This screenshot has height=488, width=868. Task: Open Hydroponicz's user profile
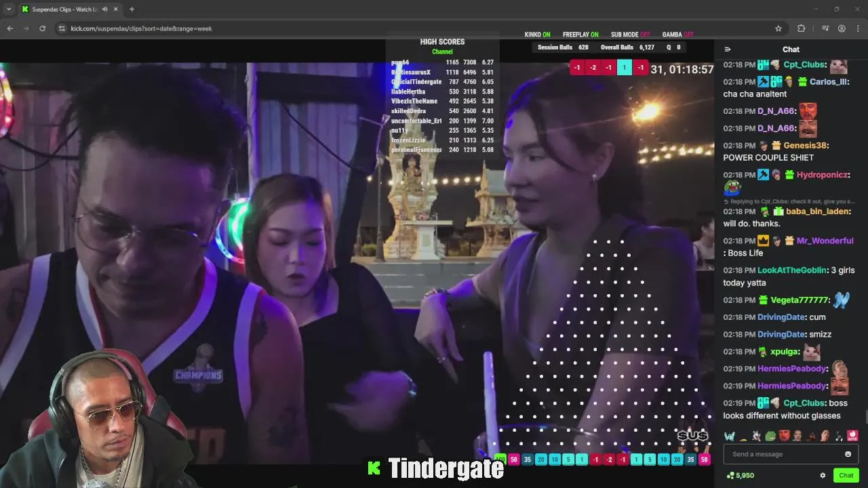click(823, 175)
